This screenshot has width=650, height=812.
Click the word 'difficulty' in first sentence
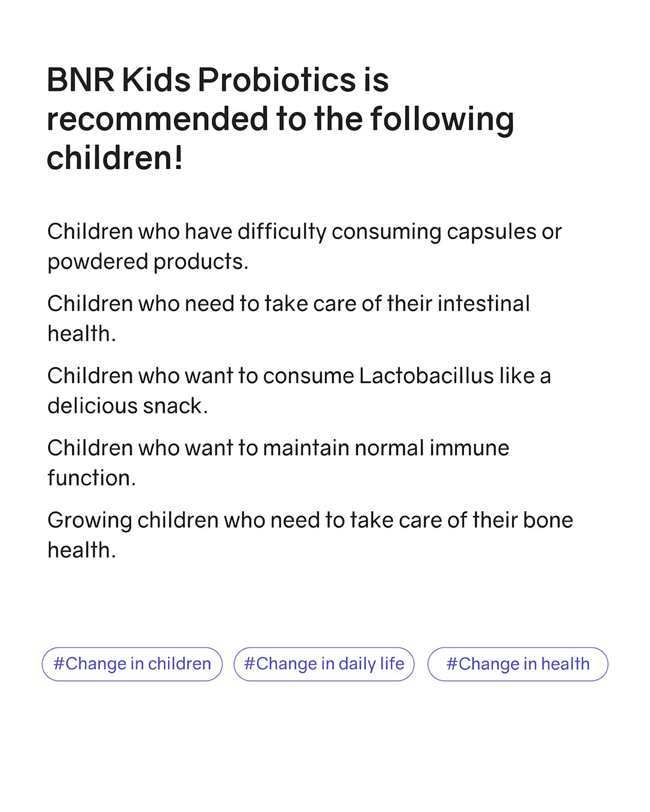pyautogui.click(x=281, y=232)
